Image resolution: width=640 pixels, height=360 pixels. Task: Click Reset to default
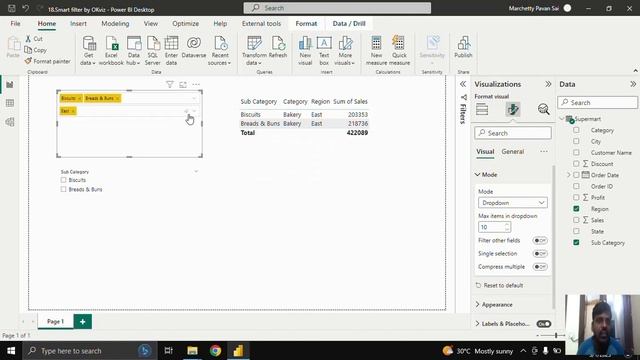pyautogui.click(x=499, y=285)
